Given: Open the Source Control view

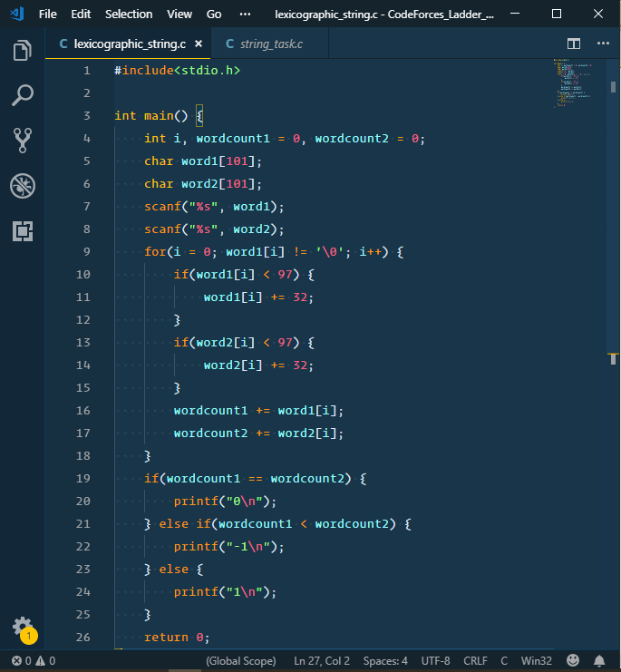Looking at the screenshot, I should pos(23,140).
